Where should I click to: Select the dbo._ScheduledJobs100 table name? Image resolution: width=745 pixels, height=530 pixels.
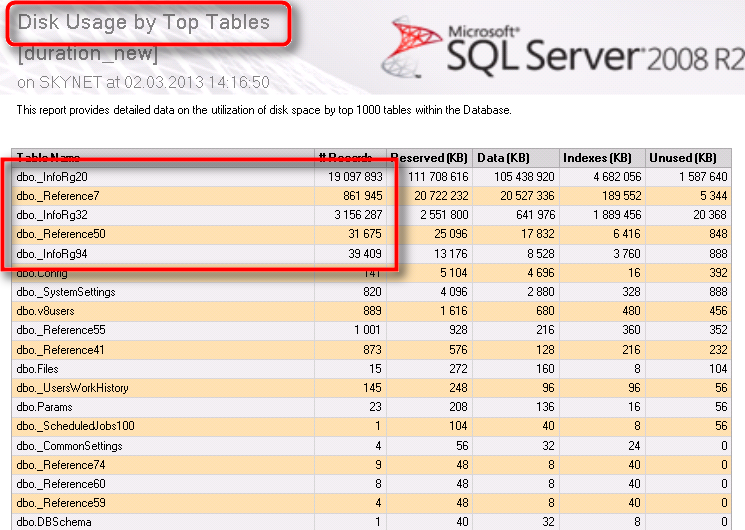click(76, 426)
